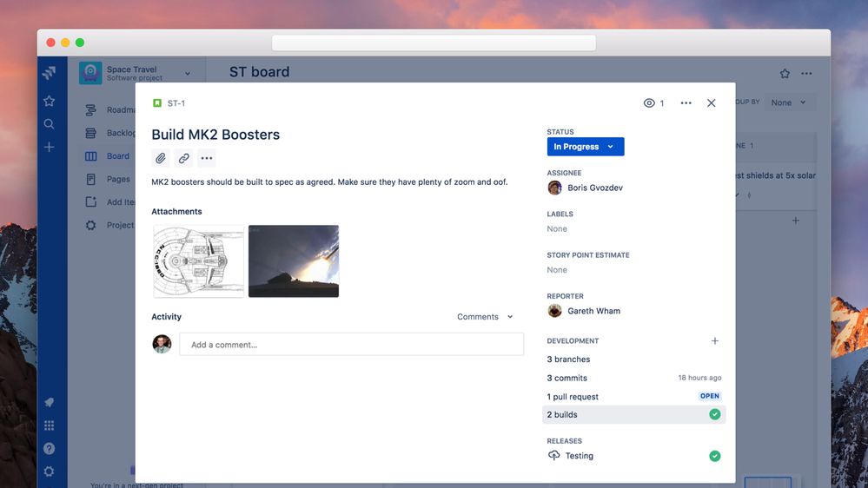Click the Jira logo in sidebar
Viewport: 868px width, 488px height.
pyautogui.click(x=50, y=72)
